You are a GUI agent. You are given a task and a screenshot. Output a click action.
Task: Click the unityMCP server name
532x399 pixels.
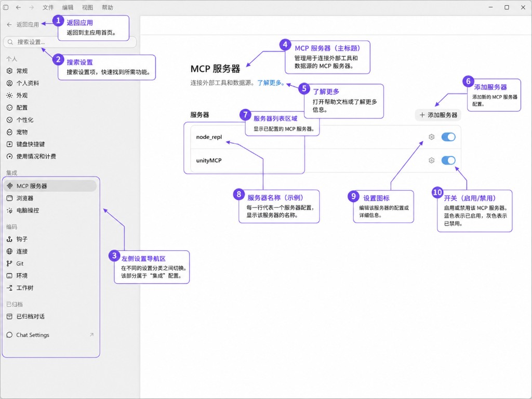[209, 161]
